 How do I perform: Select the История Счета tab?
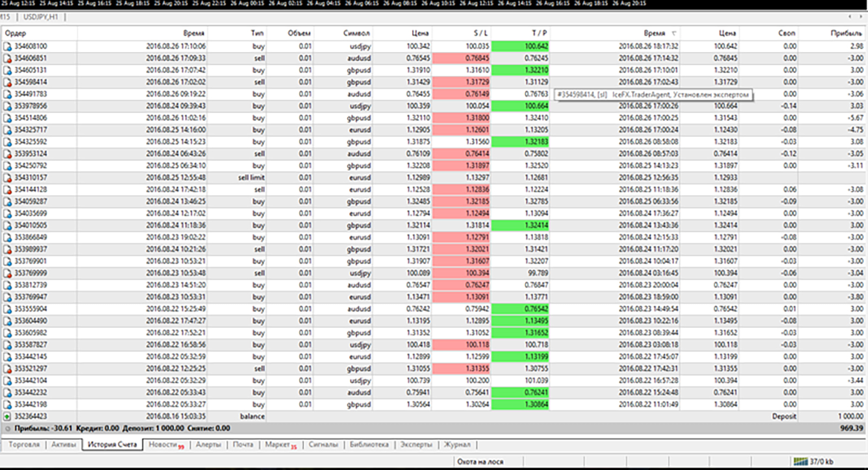(112, 444)
